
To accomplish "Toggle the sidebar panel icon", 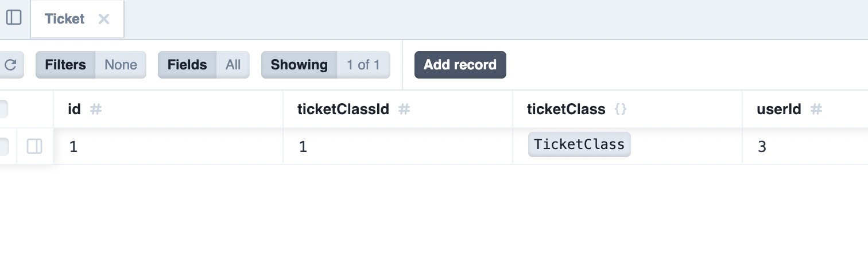I will [x=13, y=18].
